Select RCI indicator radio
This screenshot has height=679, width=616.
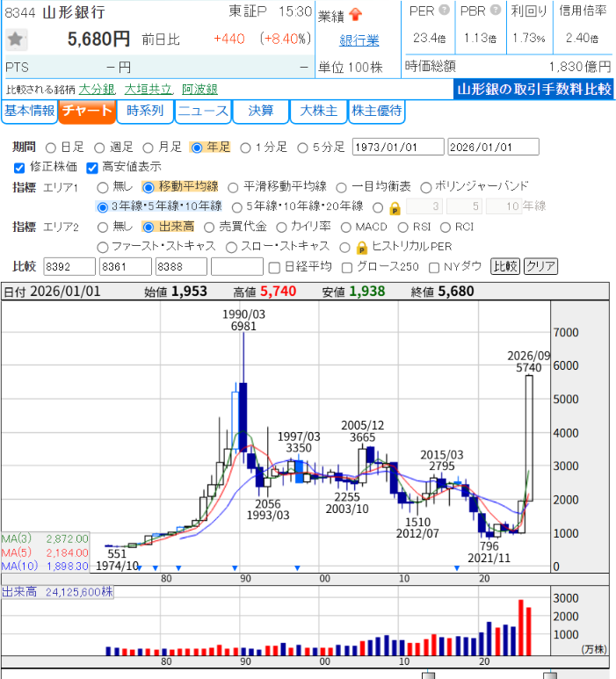[446, 228]
